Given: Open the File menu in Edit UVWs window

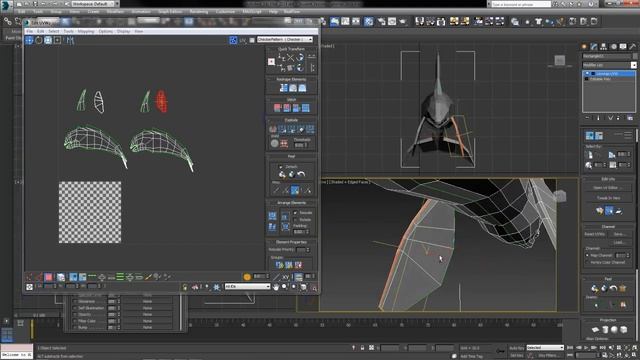Looking at the screenshot, I should [29, 31].
